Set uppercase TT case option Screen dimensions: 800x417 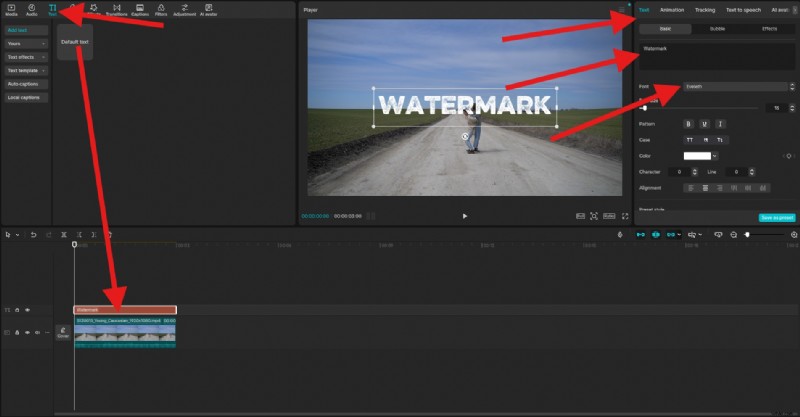point(690,140)
